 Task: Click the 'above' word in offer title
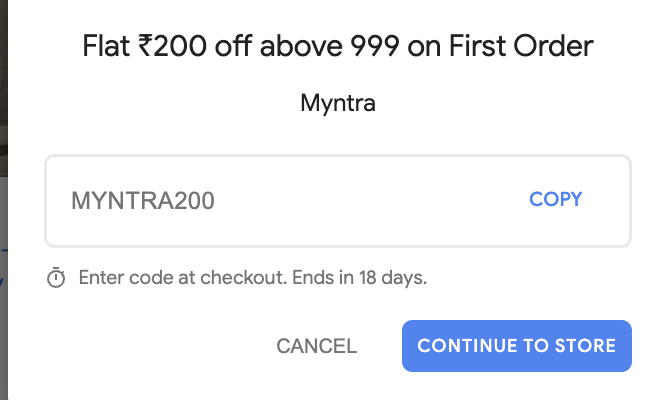click(301, 46)
